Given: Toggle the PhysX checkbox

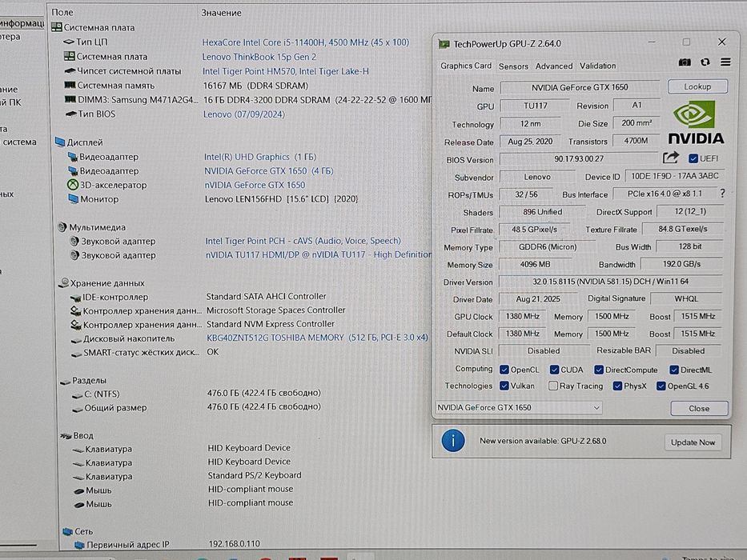Looking at the screenshot, I should tap(617, 386).
